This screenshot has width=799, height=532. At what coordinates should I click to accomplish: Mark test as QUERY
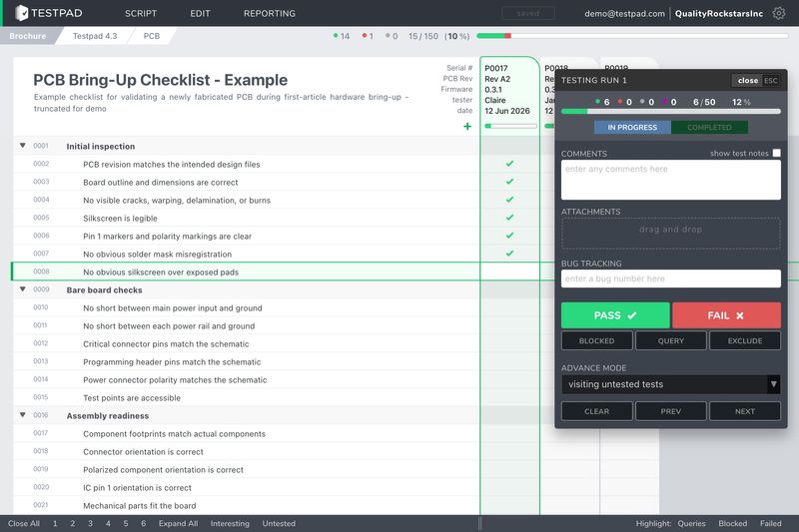[670, 340]
